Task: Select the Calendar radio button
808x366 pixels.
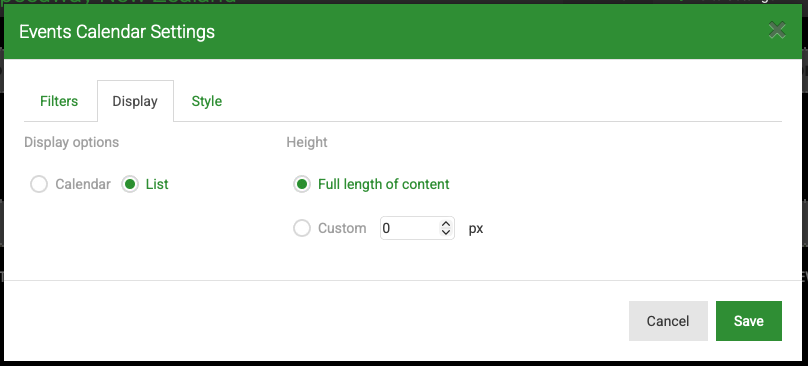Action: coord(39,184)
